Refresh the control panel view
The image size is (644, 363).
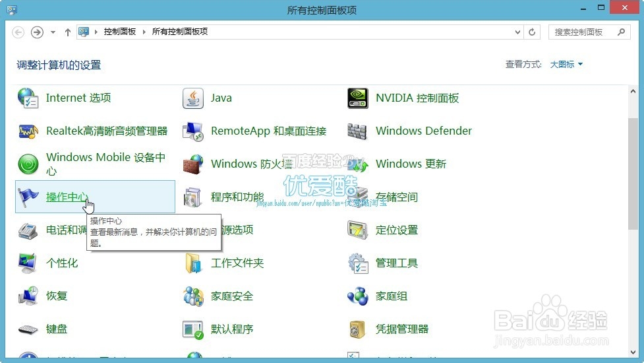[532, 32]
